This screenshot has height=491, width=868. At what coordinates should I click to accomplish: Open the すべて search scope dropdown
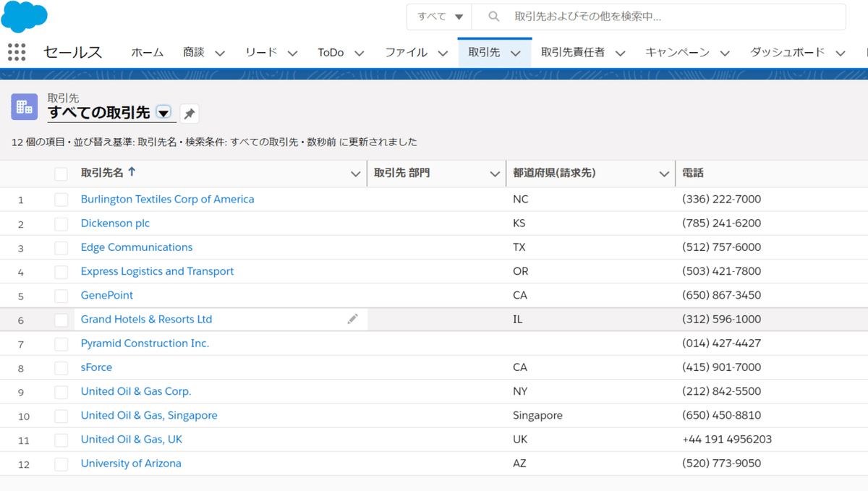(440, 17)
